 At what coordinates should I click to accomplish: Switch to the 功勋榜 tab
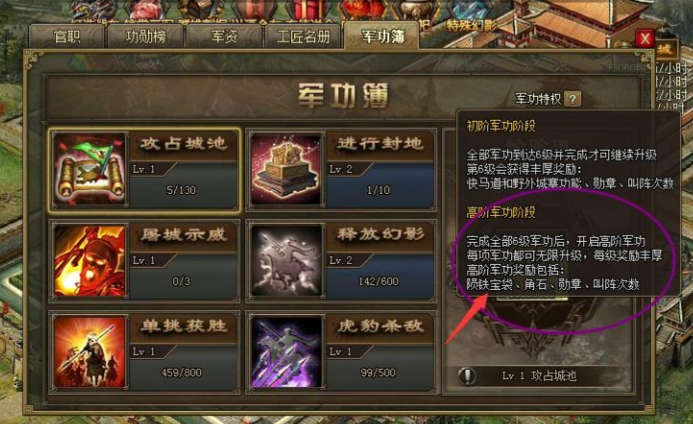click(x=146, y=37)
